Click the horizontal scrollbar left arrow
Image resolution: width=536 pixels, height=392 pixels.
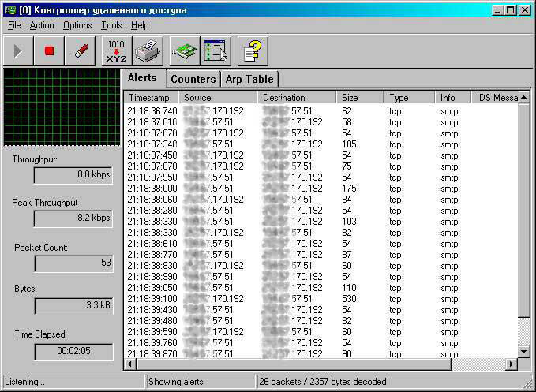click(129, 364)
